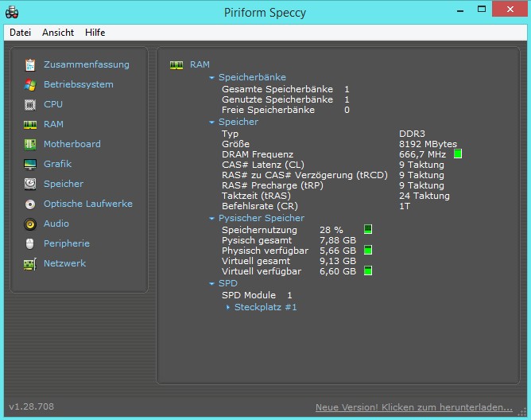Click green icon beside Virtuell verfügbar

click(368, 270)
